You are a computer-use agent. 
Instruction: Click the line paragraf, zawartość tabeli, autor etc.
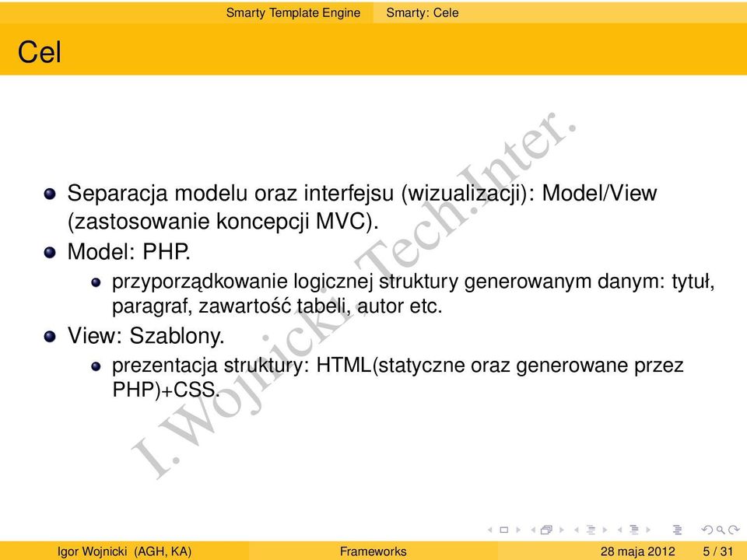tap(277, 306)
